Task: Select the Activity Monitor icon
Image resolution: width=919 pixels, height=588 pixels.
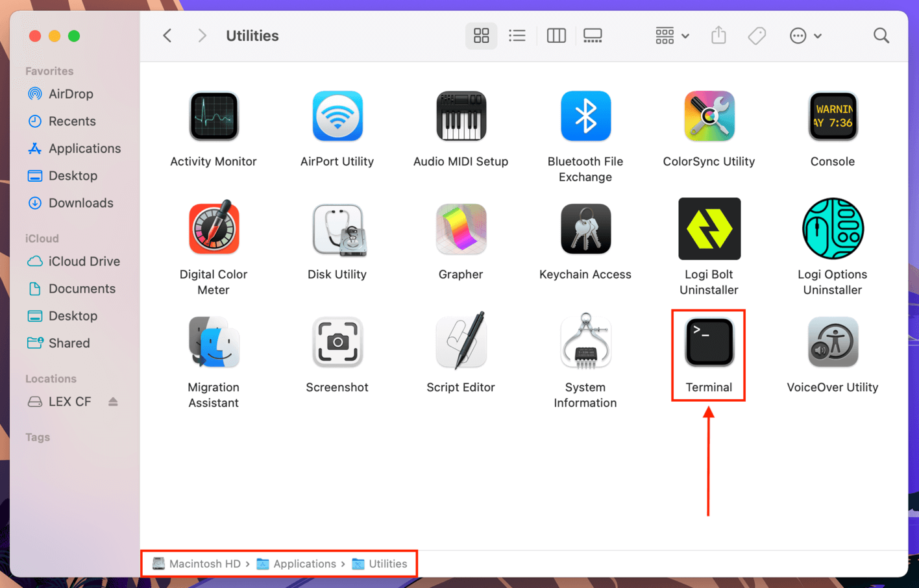Action: (x=214, y=117)
